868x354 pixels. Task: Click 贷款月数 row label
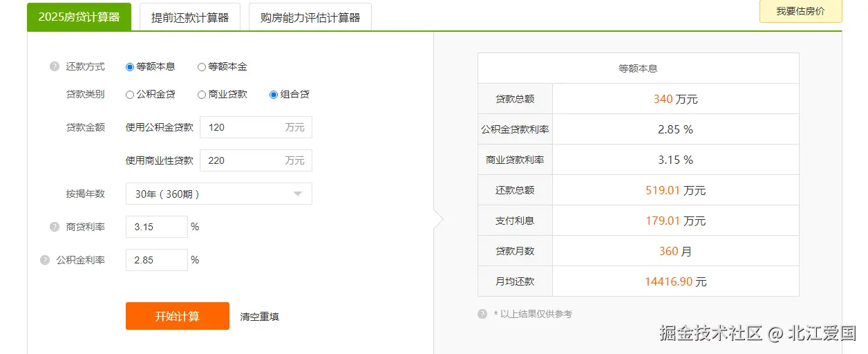click(x=515, y=251)
